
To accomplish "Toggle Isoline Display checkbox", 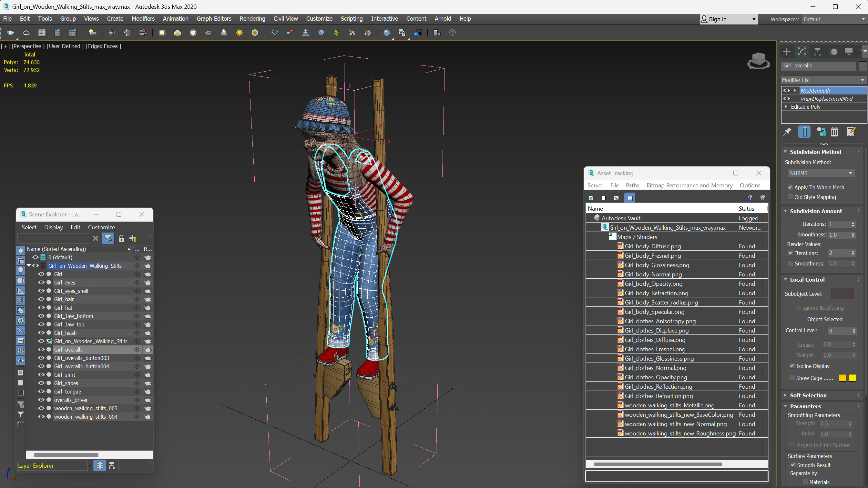I will [x=792, y=366].
